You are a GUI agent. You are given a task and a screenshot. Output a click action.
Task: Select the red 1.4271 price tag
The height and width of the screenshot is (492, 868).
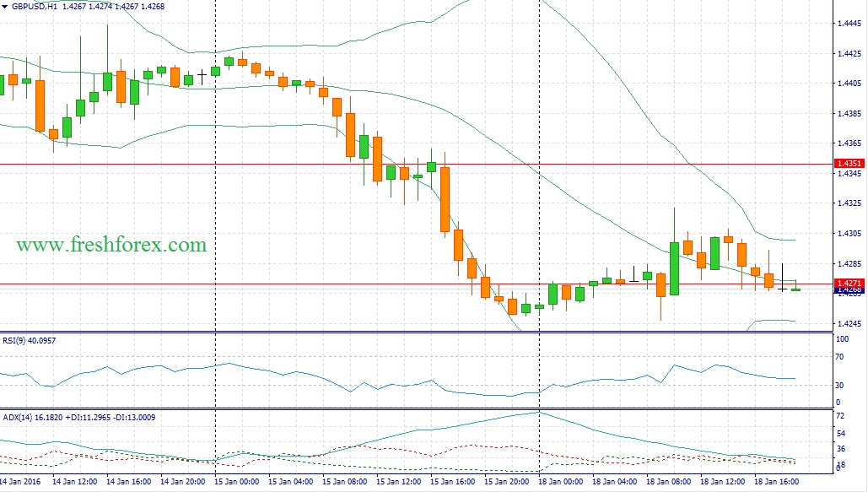[x=846, y=284]
